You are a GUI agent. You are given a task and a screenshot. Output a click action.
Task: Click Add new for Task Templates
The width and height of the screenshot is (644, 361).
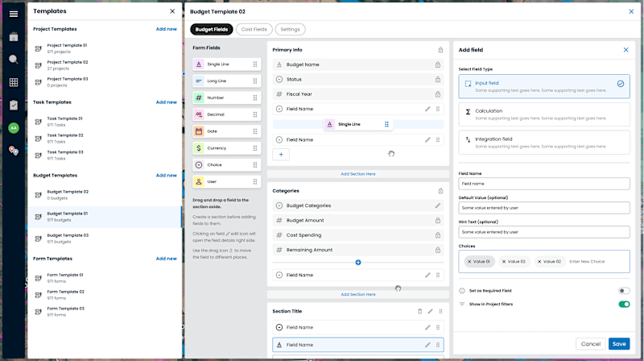click(167, 102)
